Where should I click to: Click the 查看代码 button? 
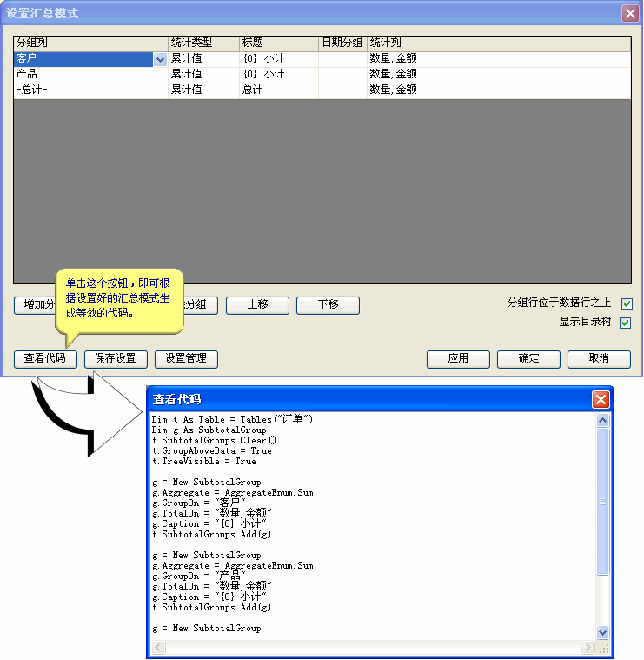click(x=45, y=359)
